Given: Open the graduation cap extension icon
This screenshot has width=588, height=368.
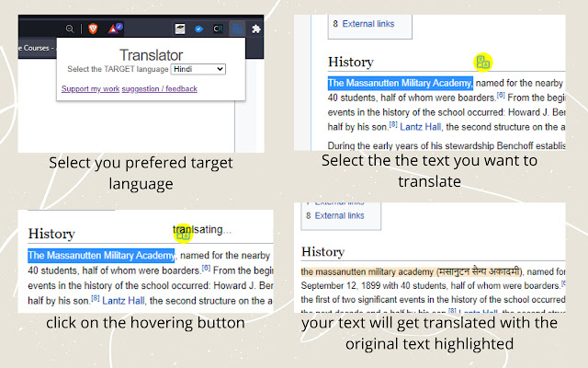Looking at the screenshot, I should click(x=180, y=29).
